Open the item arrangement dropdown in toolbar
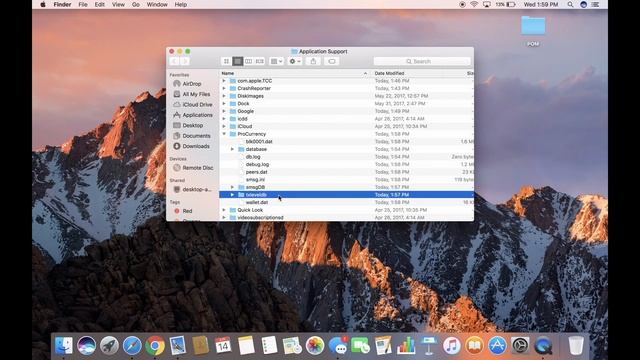640x360 pixels. [x=276, y=61]
